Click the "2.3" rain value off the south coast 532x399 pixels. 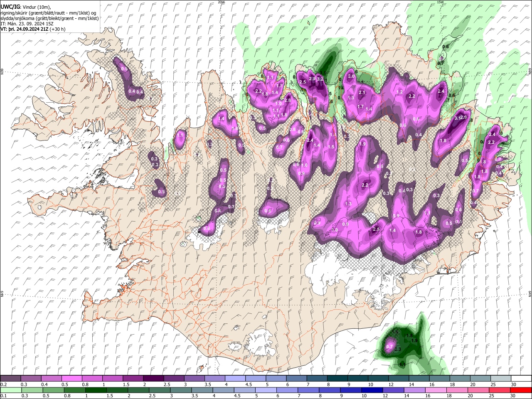pos(397,350)
